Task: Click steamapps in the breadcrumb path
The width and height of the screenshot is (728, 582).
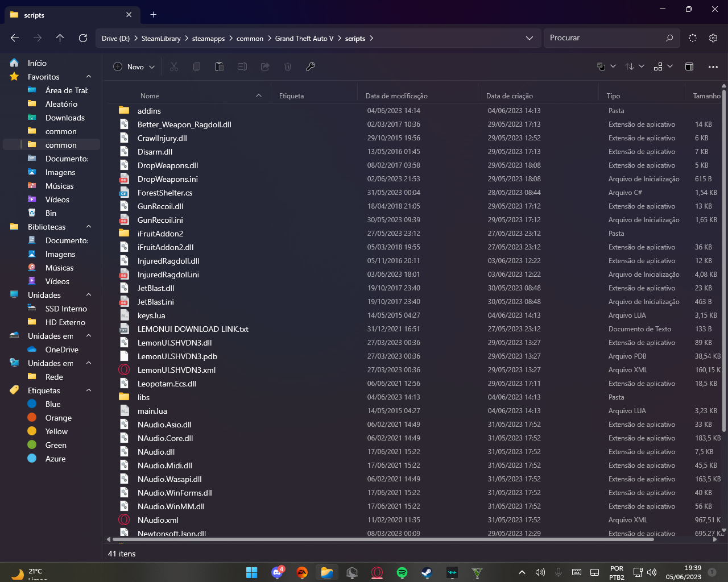Action: (208, 39)
